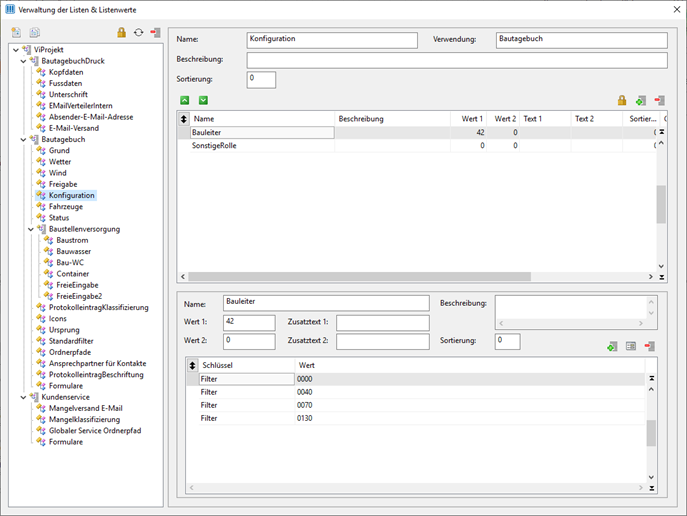Click the green move-up arrow button
Screen dimensions: 687x516
185,100
